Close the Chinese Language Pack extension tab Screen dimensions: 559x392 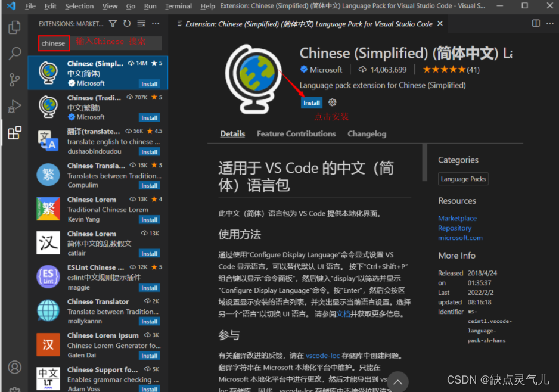(x=440, y=23)
